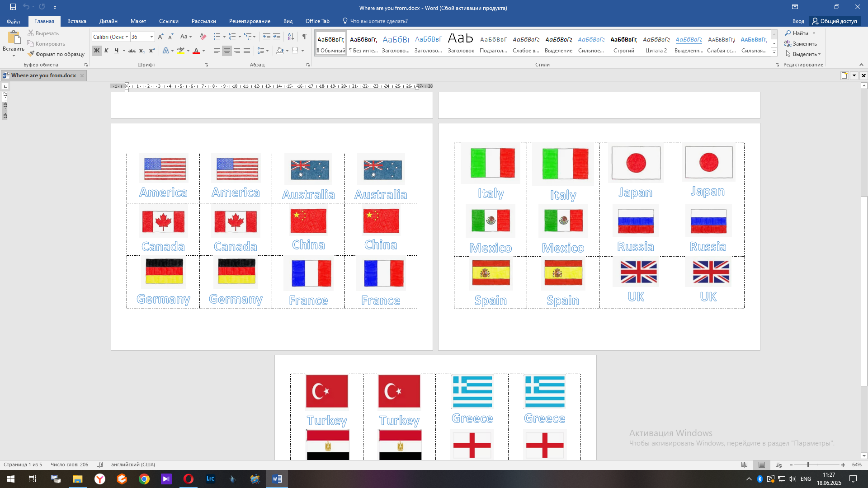The image size is (868, 488).
Task: Open the Calibri font name dropdown
Action: tap(127, 37)
